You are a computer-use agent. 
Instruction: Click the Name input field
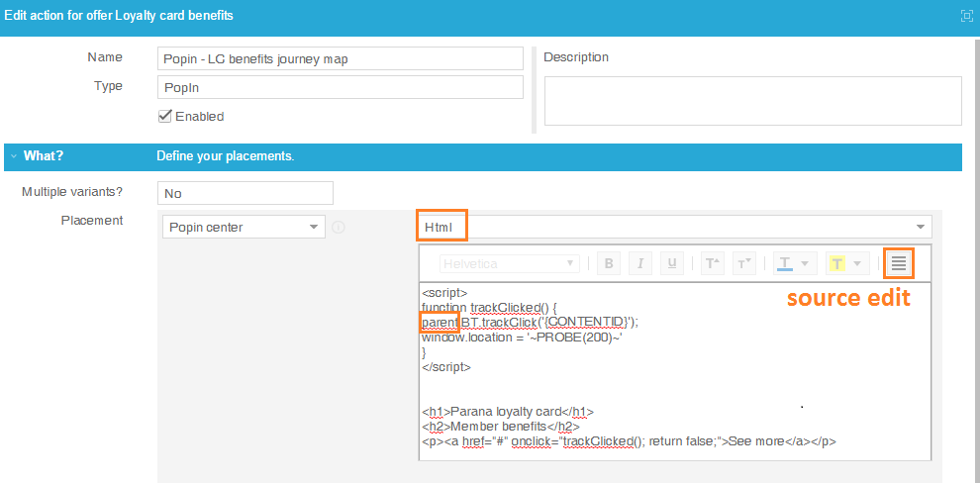coord(340,58)
